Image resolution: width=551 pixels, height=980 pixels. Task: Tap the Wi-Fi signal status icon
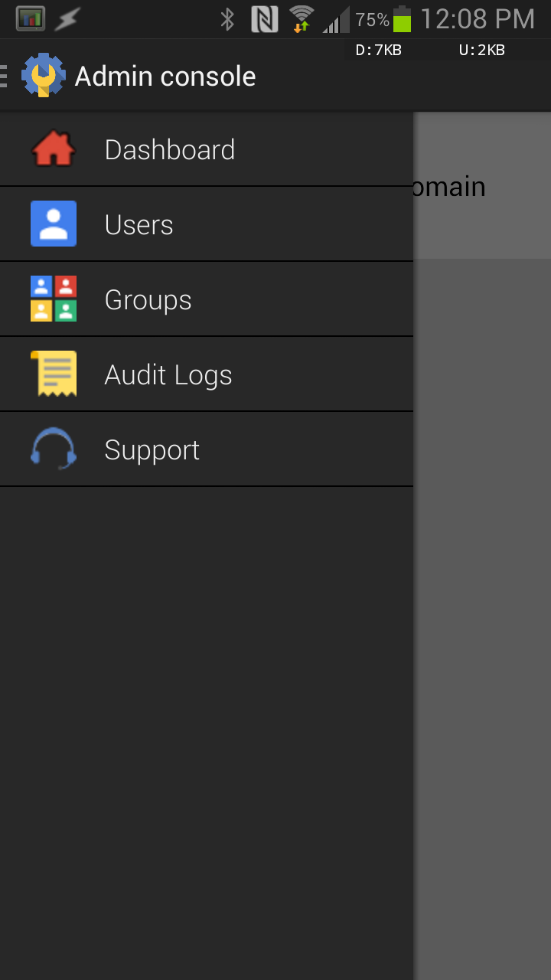click(302, 19)
